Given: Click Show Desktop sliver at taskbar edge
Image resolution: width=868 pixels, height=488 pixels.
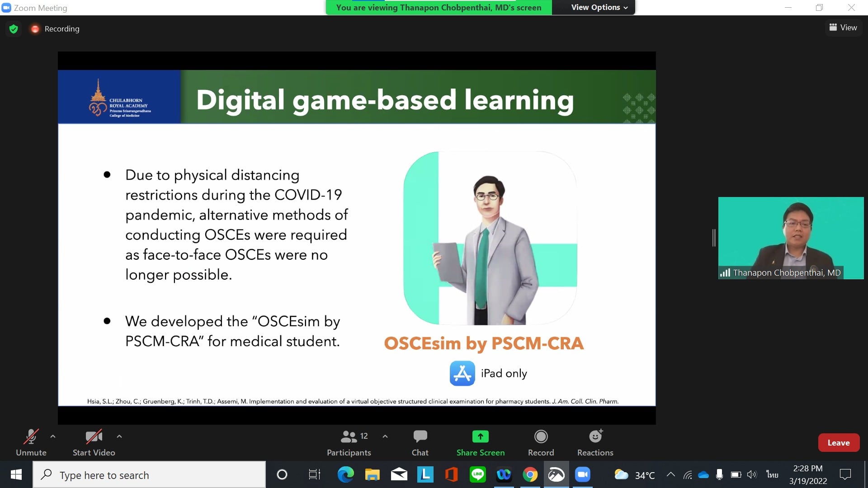Looking at the screenshot, I should (866, 475).
